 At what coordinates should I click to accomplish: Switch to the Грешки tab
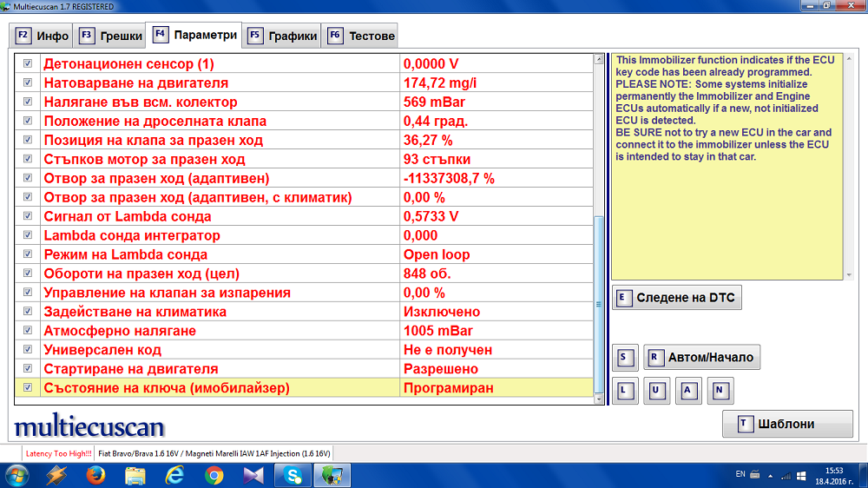coord(110,36)
